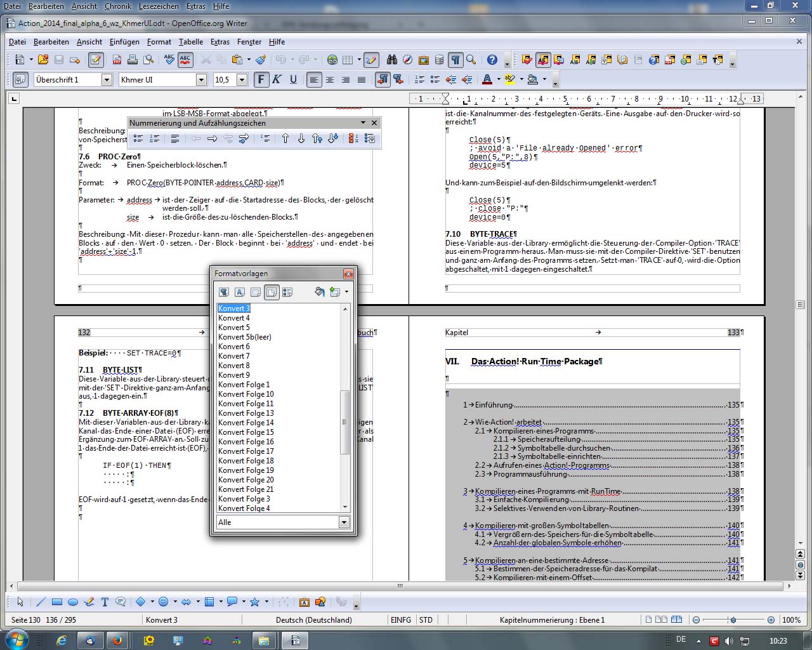Open Writer Tabelle menu
Viewport: 812px width, 650px height.
click(x=191, y=42)
